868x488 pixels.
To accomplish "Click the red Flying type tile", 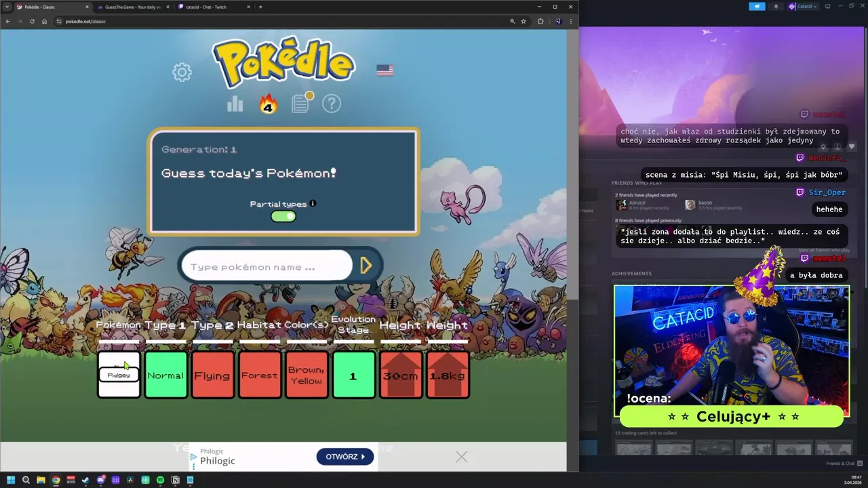I will tap(212, 375).
